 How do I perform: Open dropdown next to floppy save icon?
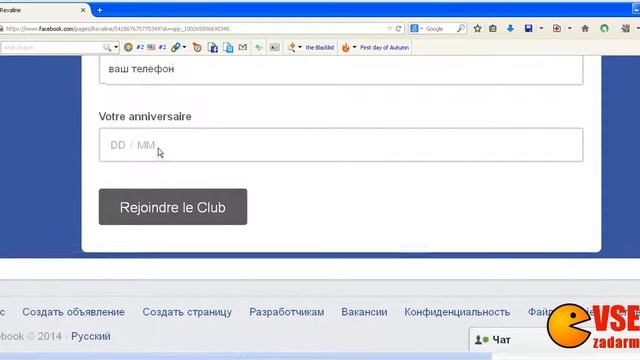pos(541,29)
